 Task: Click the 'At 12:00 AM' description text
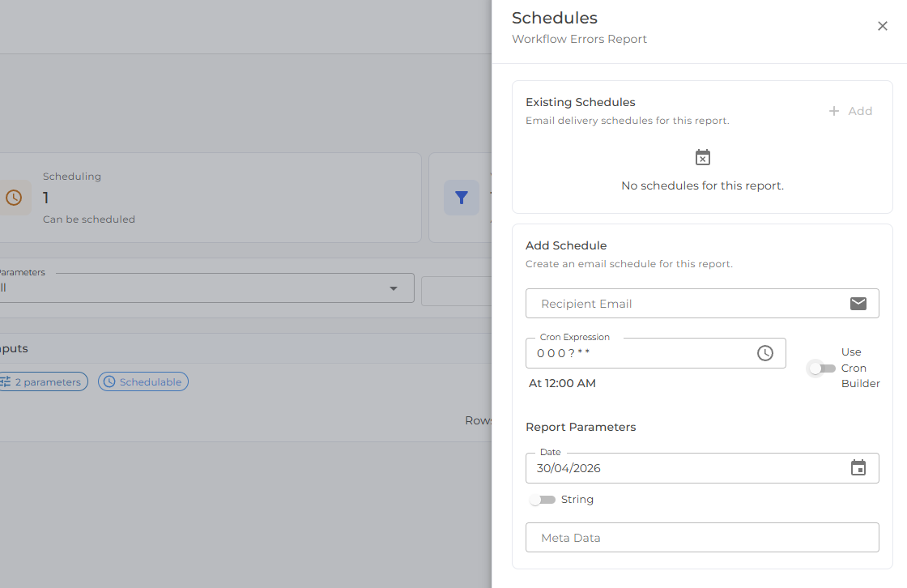point(562,383)
